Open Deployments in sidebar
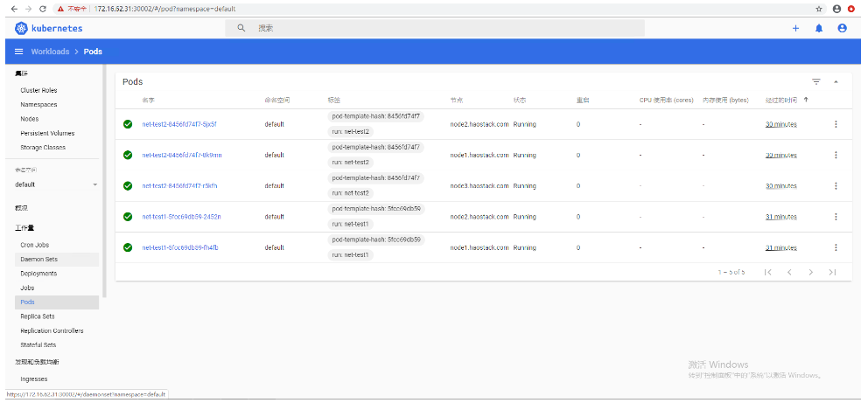Screen dimensions: 868x403 (x=38, y=274)
